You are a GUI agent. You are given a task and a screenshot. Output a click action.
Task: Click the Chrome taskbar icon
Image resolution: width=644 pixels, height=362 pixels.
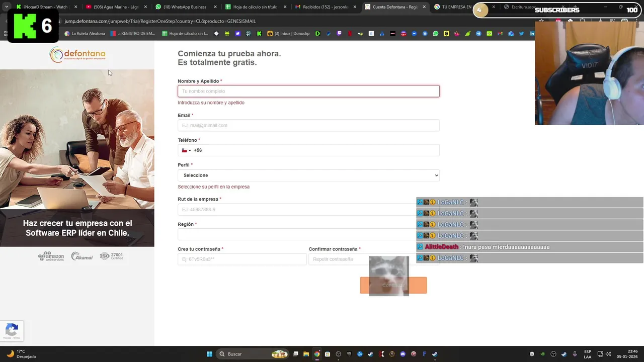tap(317, 354)
